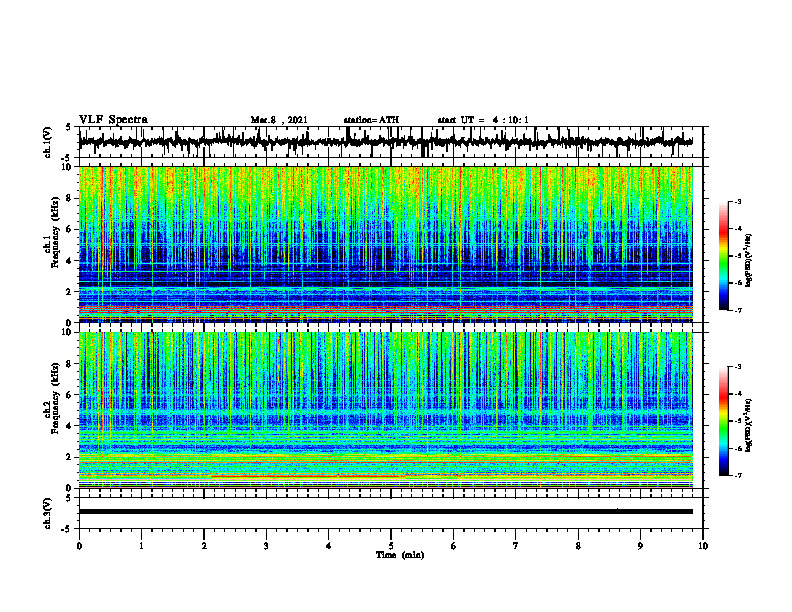
Task: Click time axis tick label "0"
Action: point(79,546)
